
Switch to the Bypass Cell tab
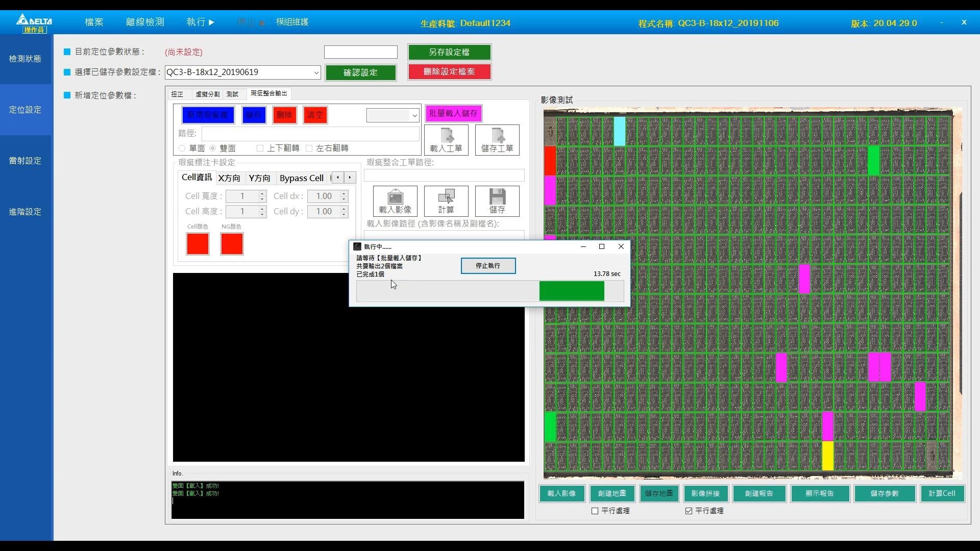pos(301,178)
